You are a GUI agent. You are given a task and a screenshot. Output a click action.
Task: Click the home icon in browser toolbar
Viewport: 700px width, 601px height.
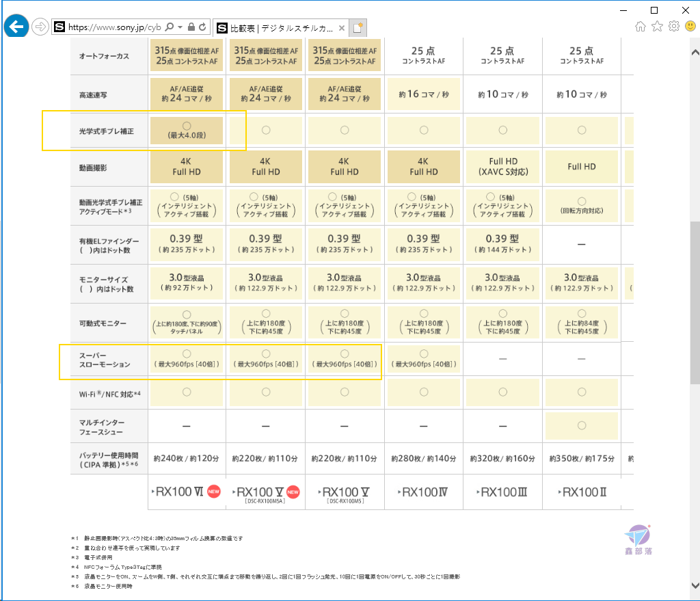[640, 27]
